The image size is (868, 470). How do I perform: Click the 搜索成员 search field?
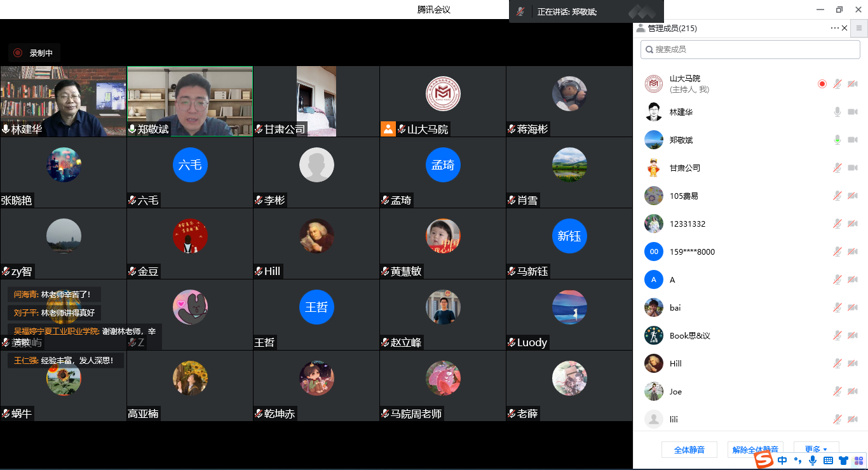pyautogui.click(x=750, y=49)
